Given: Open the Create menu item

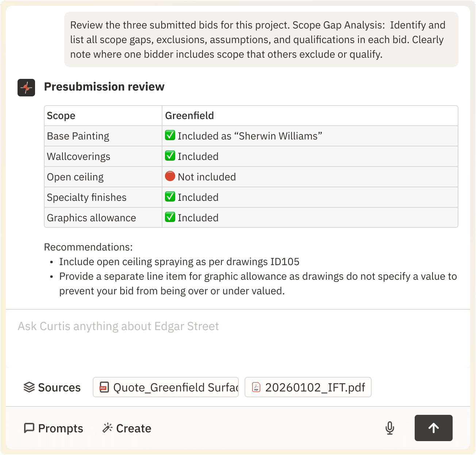Looking at the screenshot, I should tap(127, 428).
